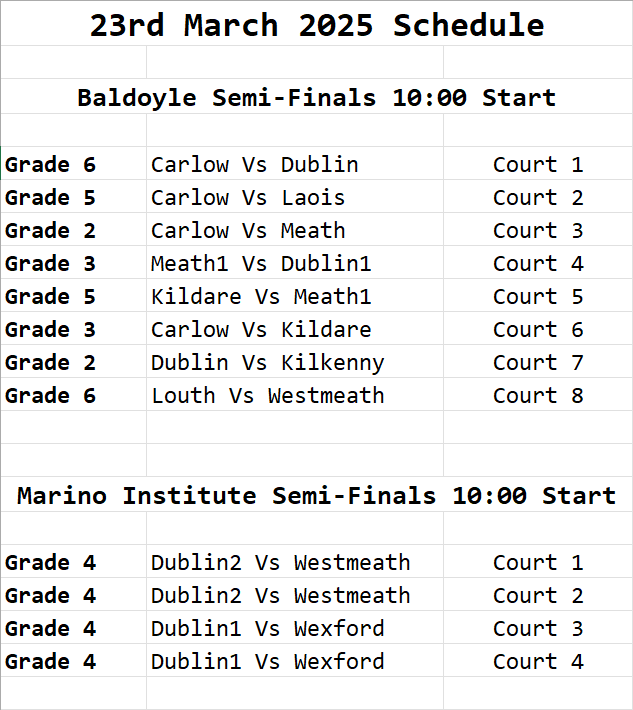Click the Dublin Vs Kilkenny cell
Viewport: 633px width, 710px height.
click(x=267, y=362)
